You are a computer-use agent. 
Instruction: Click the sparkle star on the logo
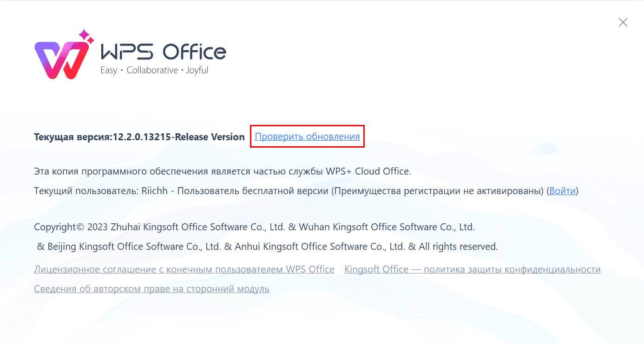(85, 36)
